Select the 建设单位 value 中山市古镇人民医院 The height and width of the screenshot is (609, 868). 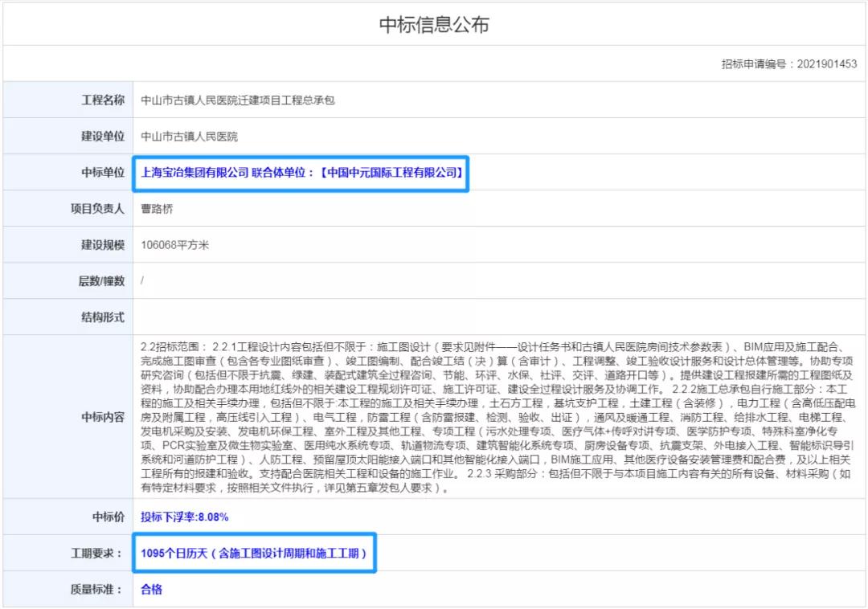[x=189, y=137]
